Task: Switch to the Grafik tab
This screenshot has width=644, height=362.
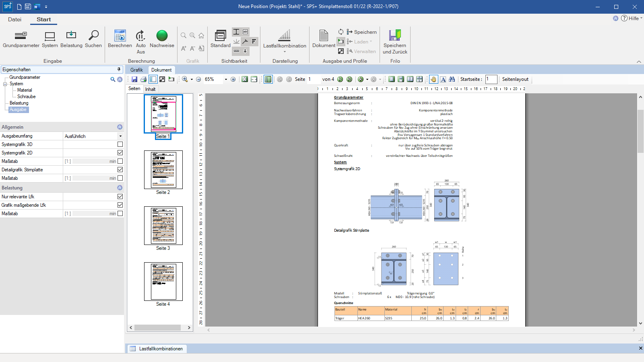Action: coord(136,70)
